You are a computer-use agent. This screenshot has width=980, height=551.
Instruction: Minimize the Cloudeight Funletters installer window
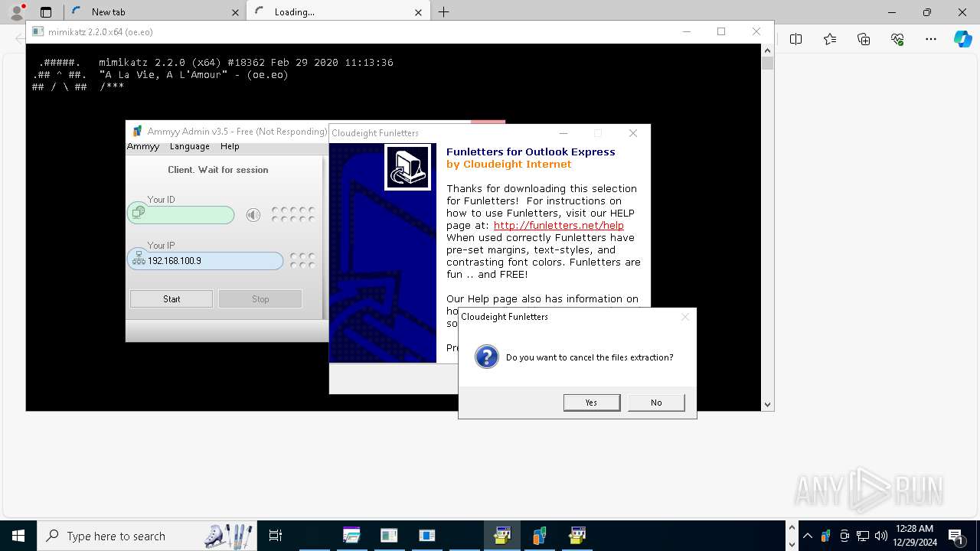tap(563, 133)
